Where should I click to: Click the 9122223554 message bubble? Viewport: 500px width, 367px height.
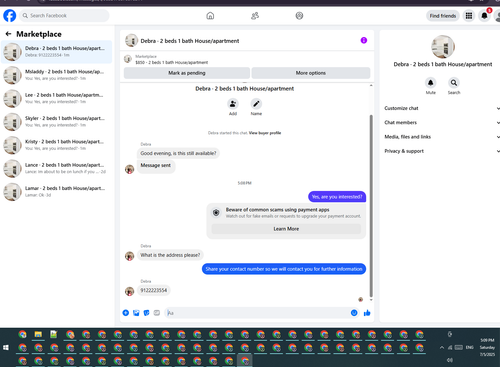(153, 290)
